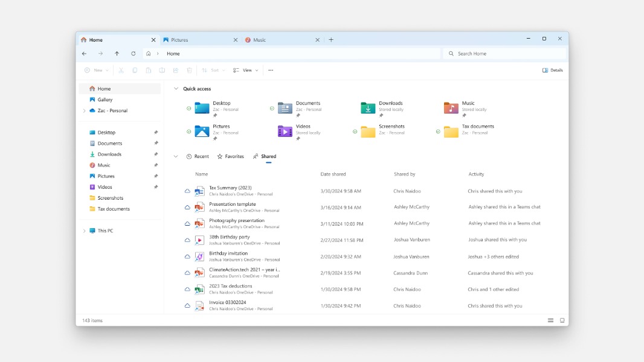Click the Delete icon on the toolbar
The image size is (644, 362).
click(189, 70)
